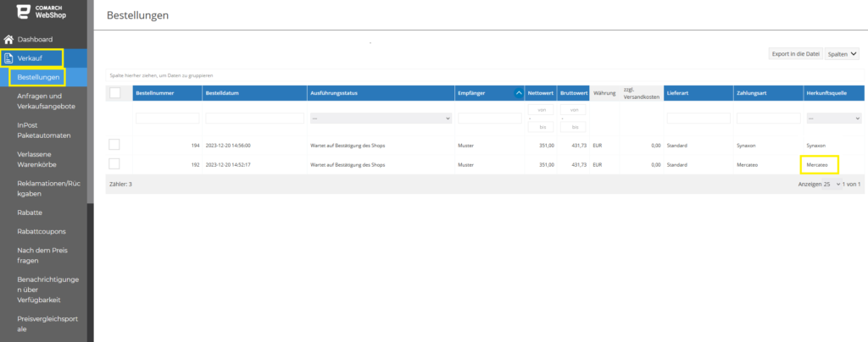
Task: Open Nach dem Preis fragen
Action: [x=42, y=256]
